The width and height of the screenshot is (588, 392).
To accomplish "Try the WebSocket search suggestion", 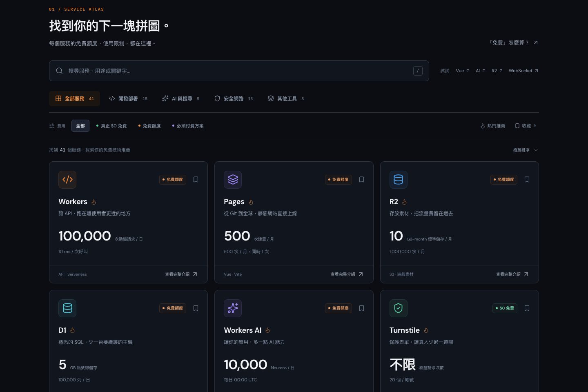I will 523,71.
